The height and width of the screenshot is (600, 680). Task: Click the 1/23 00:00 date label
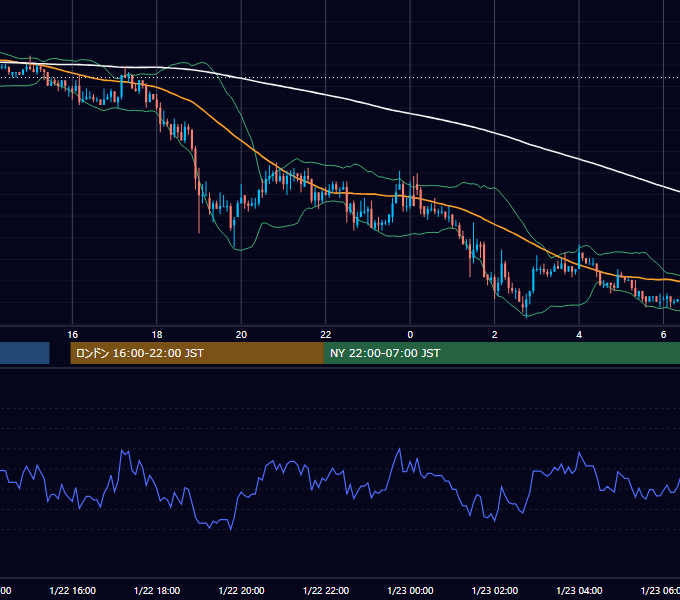[x=410, y=590]
